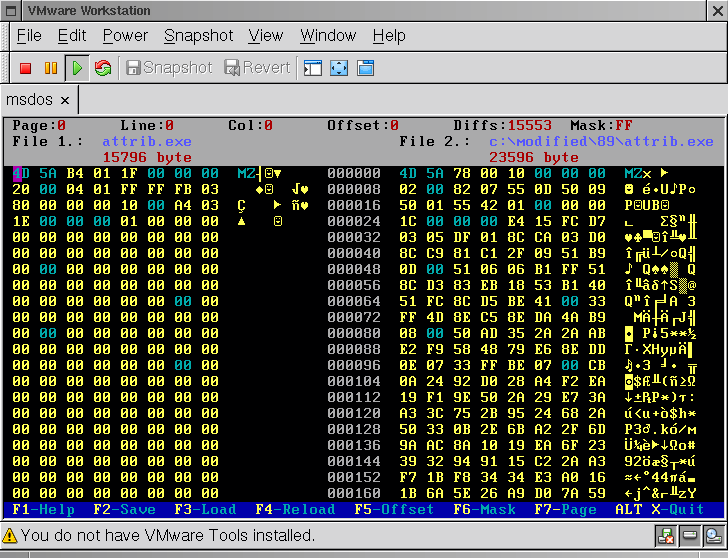The width and height of the screenshot is (728, 558).
Task: Click F4-Reload in the function bar
Action: tap(295, 509)
